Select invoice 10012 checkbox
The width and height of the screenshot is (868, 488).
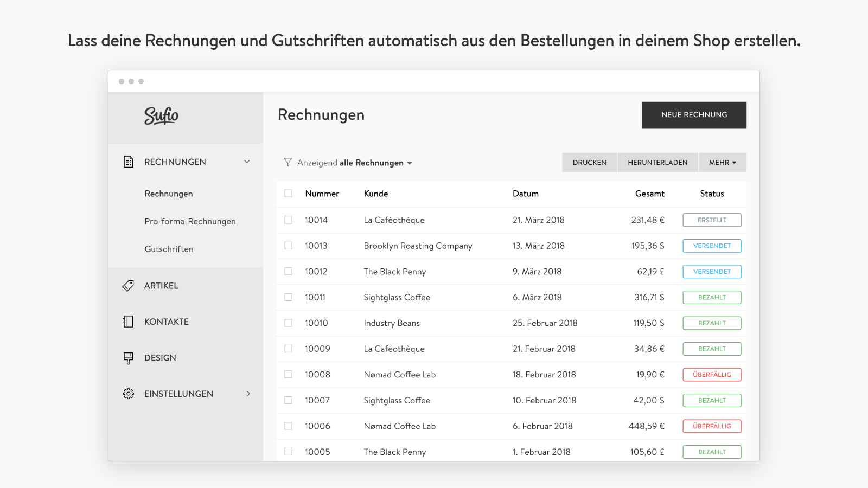tap(288, 271)
